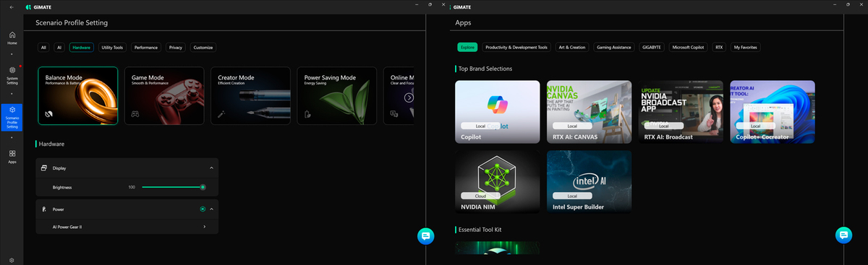Select the Customize filter tab
868x265 pixels.
point(203,48)
